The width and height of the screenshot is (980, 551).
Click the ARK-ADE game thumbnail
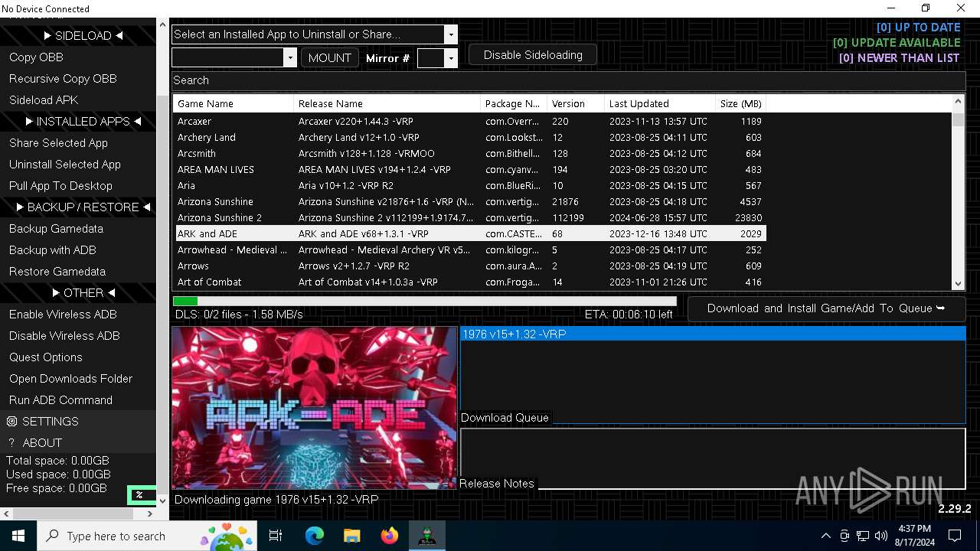[314, 407]
